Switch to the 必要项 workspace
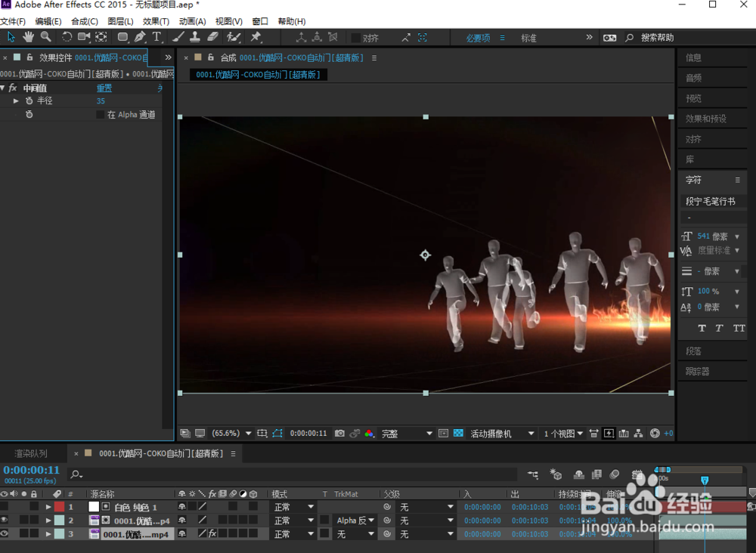The width and height of the screenshot is (756, 553). tap(478, 38)
